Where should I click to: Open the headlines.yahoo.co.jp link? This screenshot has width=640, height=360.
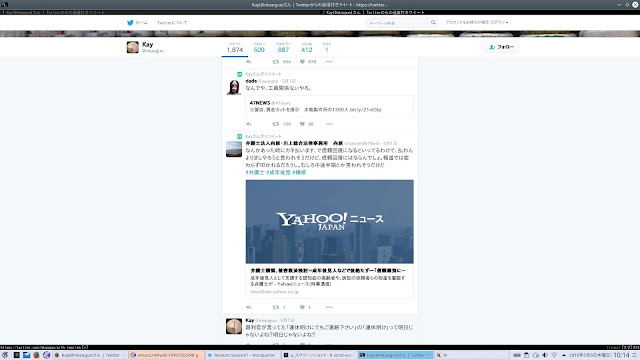[274, 292]
